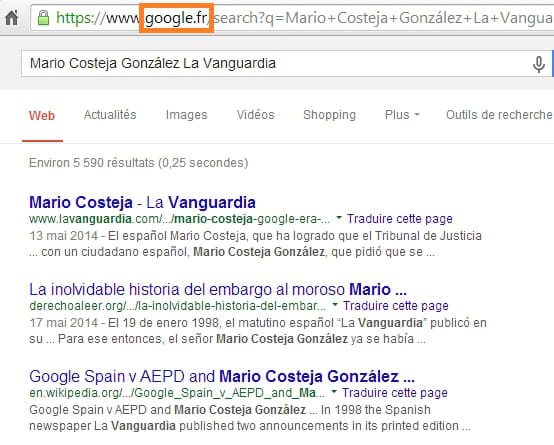554x445 pixels.
Task: Click Traduire cette page for Wikipedia result
Action: pyautogui.click(x=395, y=393)
